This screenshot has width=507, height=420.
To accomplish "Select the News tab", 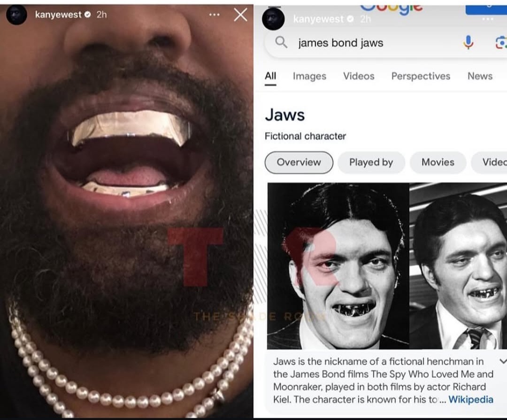I will tap(480, 76).
